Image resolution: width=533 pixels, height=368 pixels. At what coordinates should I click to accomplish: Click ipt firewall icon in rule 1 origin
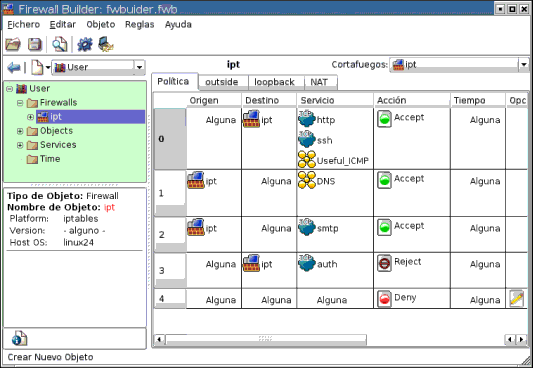coord(196,180)
